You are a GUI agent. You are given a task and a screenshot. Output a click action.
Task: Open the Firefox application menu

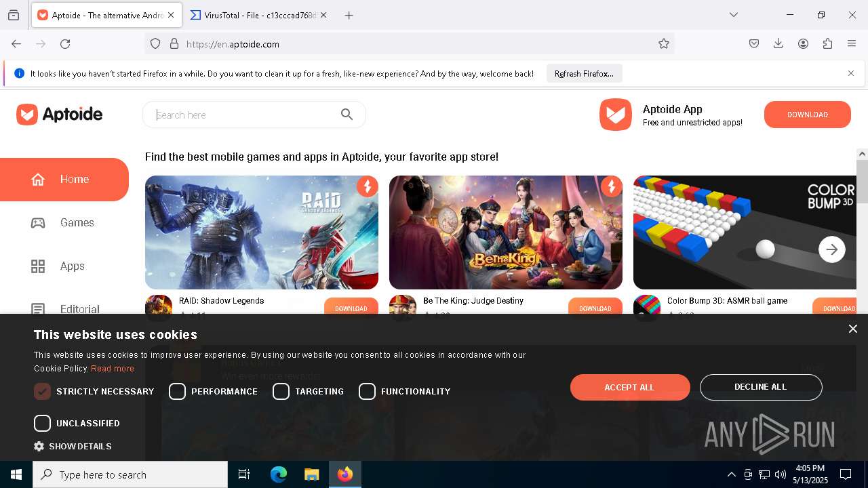point(852,43)
